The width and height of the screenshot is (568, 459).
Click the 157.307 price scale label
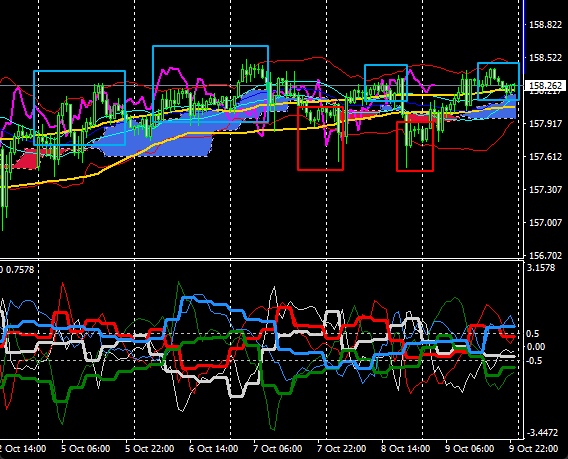pos(546,189)
